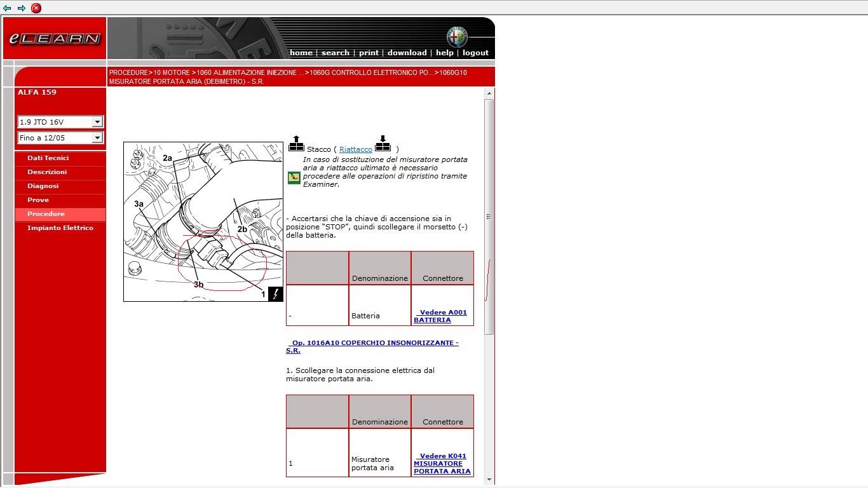This screenshot has height=488, width=868.
Task: Follow the Riattacco link
Action: click(x=356, y=149)
